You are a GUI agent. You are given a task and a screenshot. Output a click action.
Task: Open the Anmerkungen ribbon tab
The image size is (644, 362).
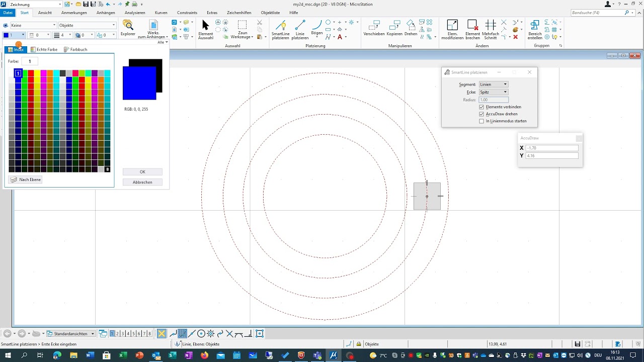(74, 13)
